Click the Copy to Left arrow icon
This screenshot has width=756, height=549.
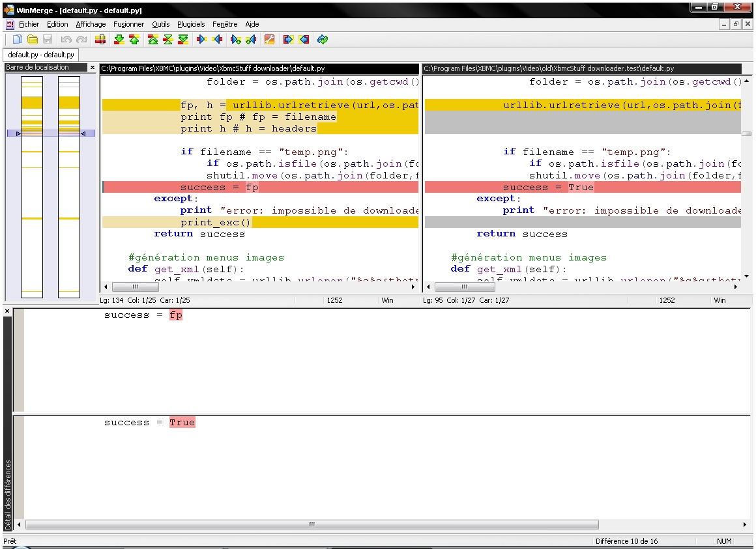tap(217, 40)
